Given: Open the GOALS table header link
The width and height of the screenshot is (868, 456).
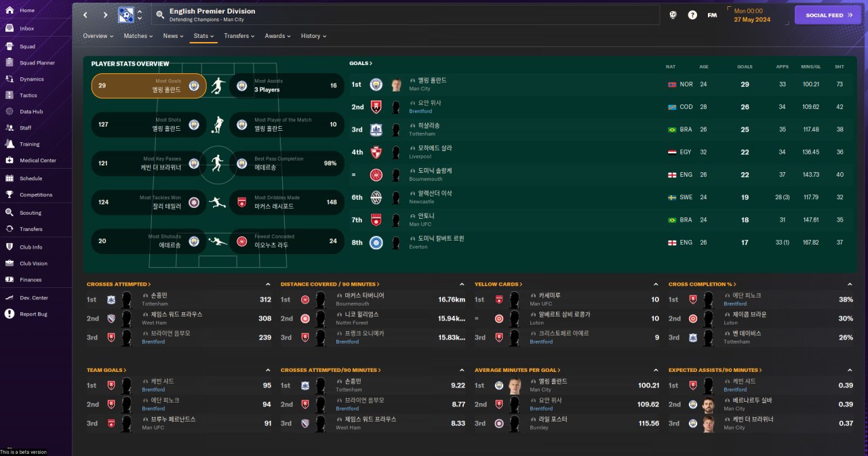Looking at the screenshot, I should click(x=361, y=63).
